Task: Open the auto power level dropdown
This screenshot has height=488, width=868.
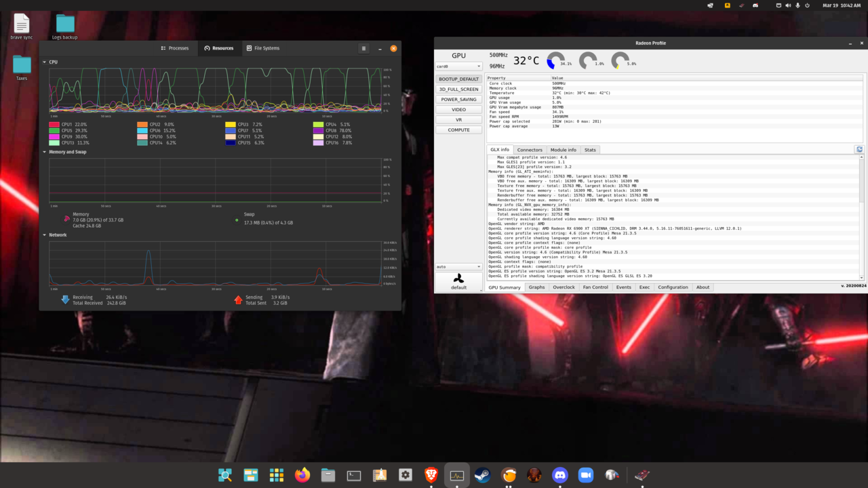Action: click(459, 266)
